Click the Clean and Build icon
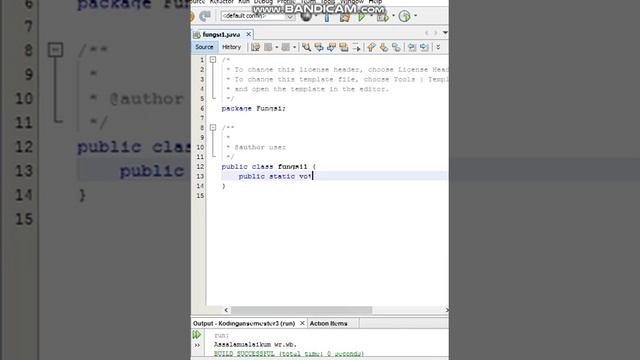Viewport: 640px width, 360px height. pyautogui.click(x=345, y=16)
